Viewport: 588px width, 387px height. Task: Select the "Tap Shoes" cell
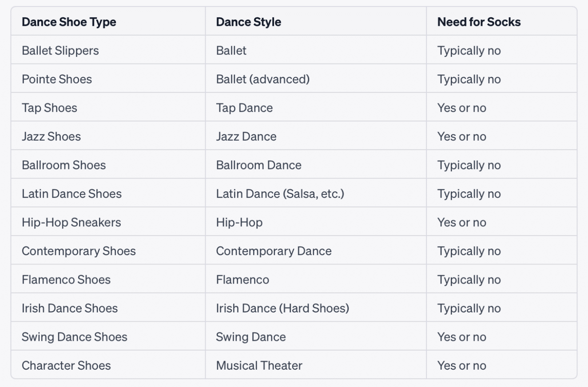pos(49,108)
